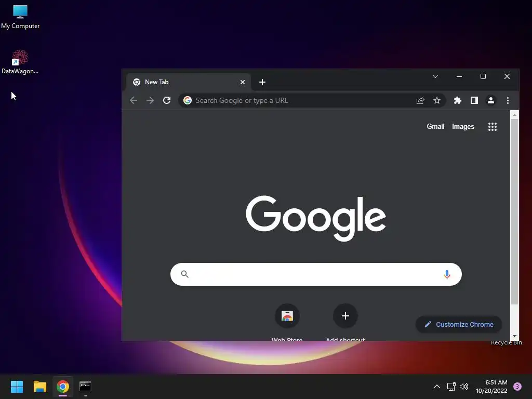Open the volume tray icon
Image resolution: width=532 pixels, height=399 pixels.
(x=464, y=387)
